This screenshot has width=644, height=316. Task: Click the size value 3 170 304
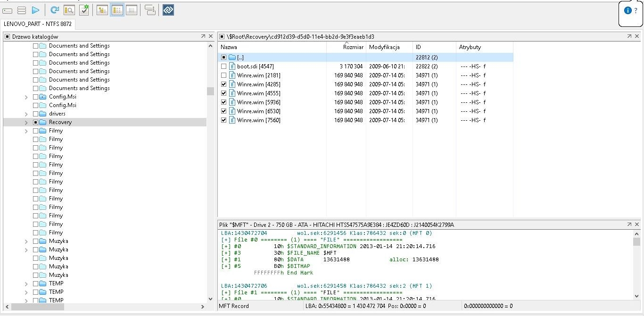[351, 67]
